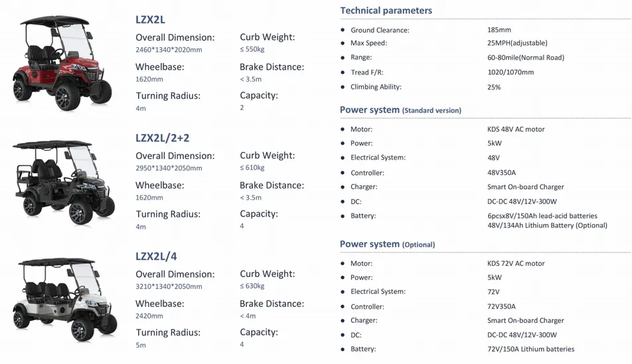Screen dimensions: 632x364
Task: Click the 48V/134Ah Lithium Battery (Optional) line
Action: click(x=547, y=225)
